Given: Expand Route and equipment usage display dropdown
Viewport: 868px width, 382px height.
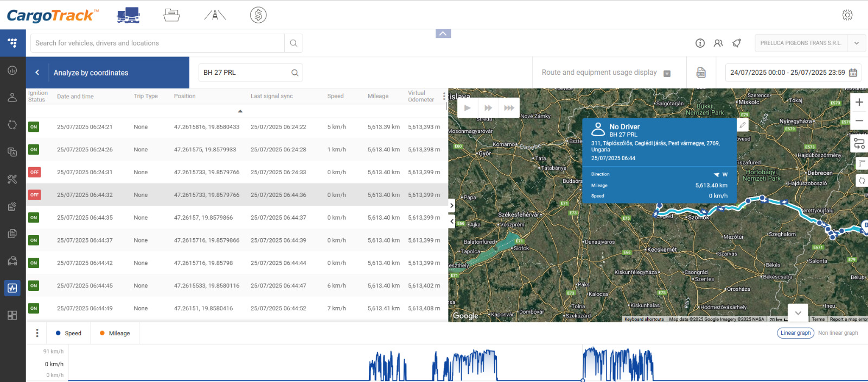Looking at the screenshot, I should point(667,73).
